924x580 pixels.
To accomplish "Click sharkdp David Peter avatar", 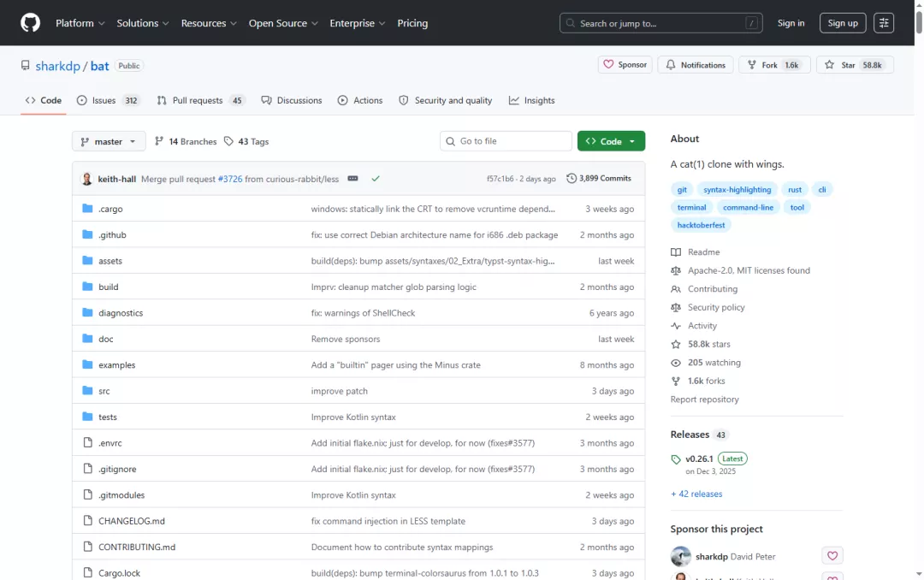I will point(681,556).
